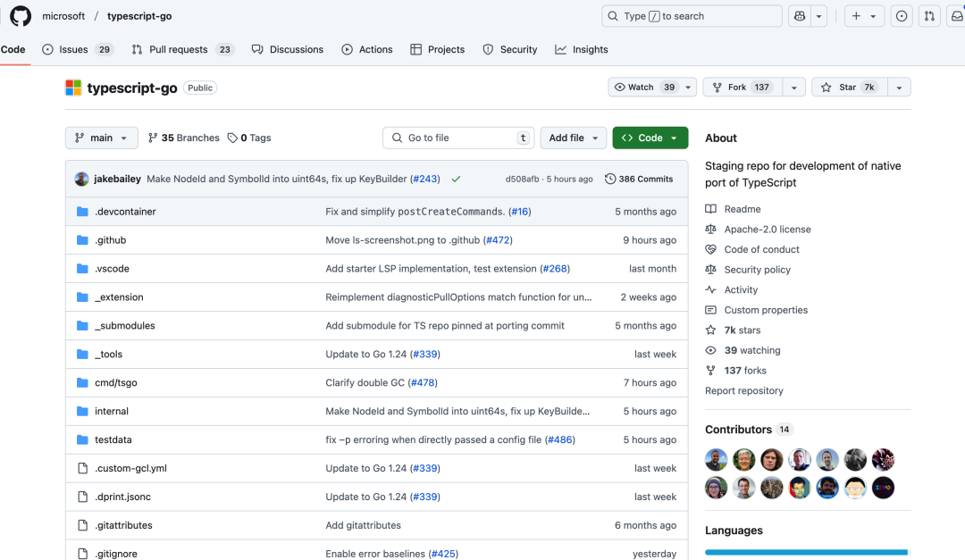Open the notifications inbox icon
The width and height of the screenshot is (965, 560).
[x=956, y=17]
